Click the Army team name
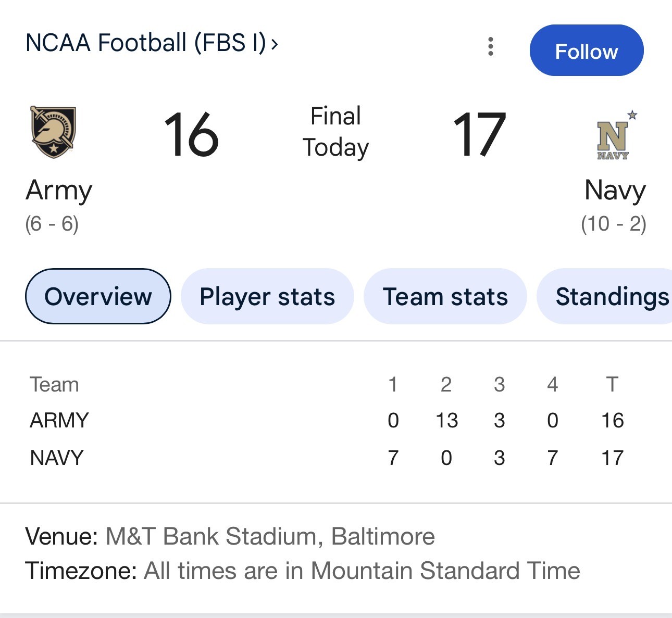This screenshot has width=672, height=618. pos(59,190)
